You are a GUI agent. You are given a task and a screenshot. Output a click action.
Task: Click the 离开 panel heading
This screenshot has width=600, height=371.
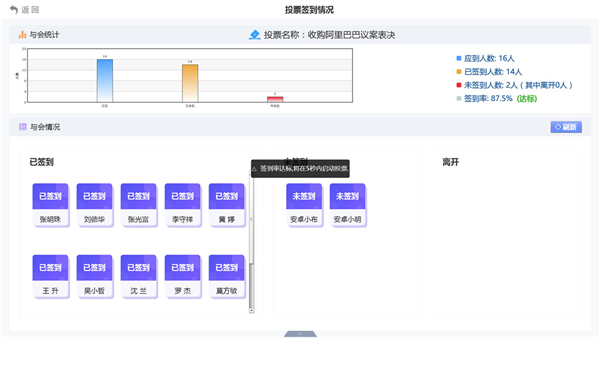coord(451,162)
